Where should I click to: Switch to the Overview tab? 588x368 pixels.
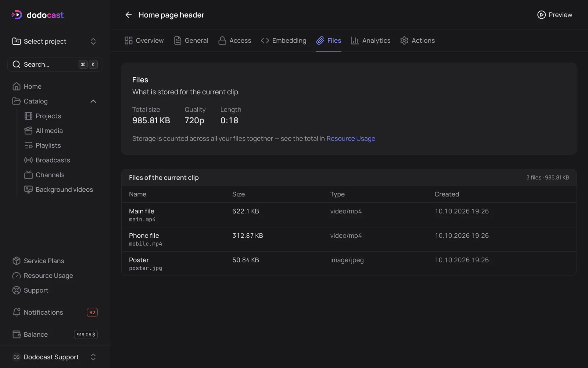pyautogui.click(x=144, y=40)
